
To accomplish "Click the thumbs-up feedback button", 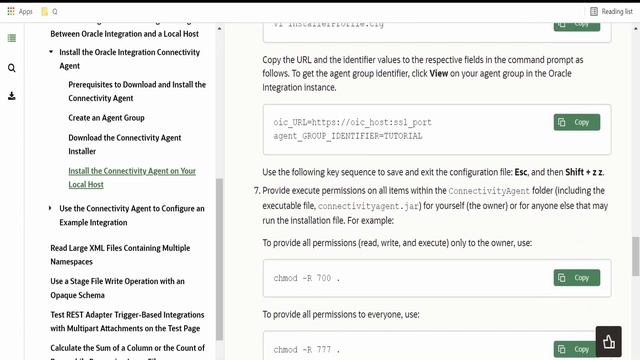I will pyautogui.click(x=609, y=342).
